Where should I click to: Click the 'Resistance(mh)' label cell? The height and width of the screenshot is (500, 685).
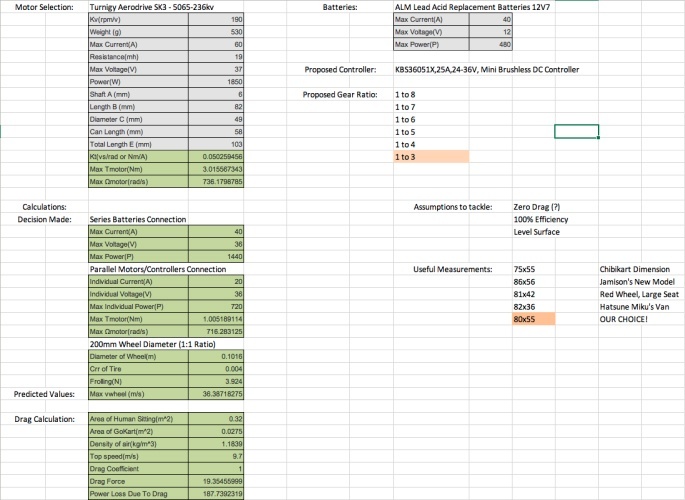coord(138,57)
